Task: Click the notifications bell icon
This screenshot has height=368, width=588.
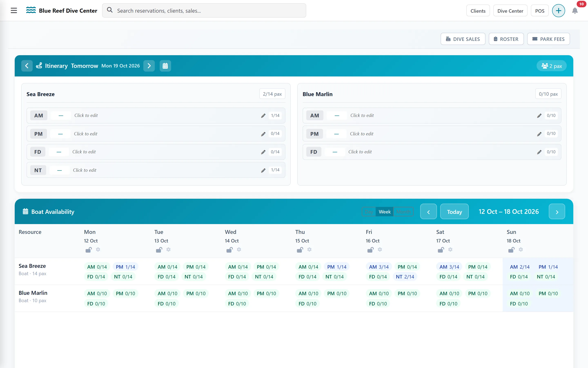Action: (575, 11)
